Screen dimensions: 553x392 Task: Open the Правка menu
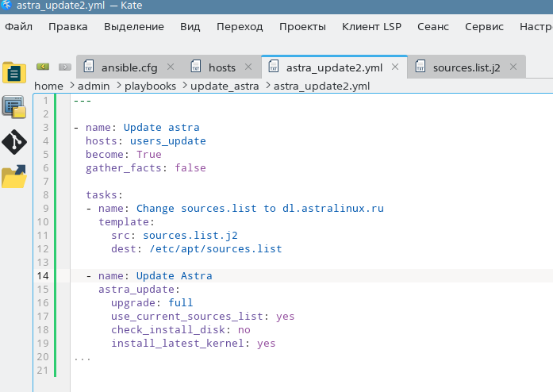(x=68, y=27)
